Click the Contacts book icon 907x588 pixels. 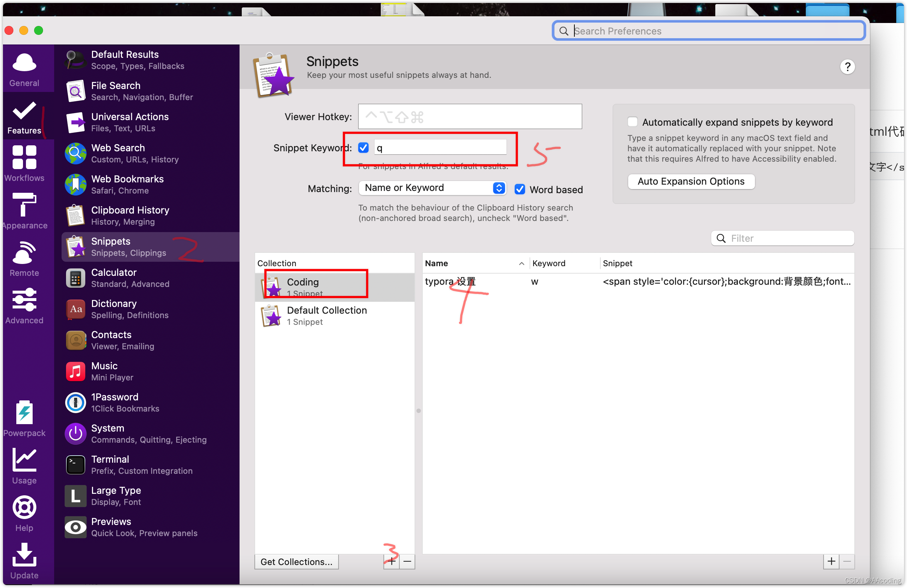pos(75,340)
